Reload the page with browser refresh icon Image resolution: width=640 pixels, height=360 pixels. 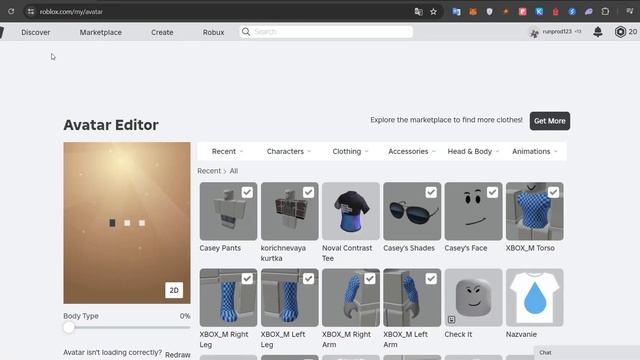[11, 11]
